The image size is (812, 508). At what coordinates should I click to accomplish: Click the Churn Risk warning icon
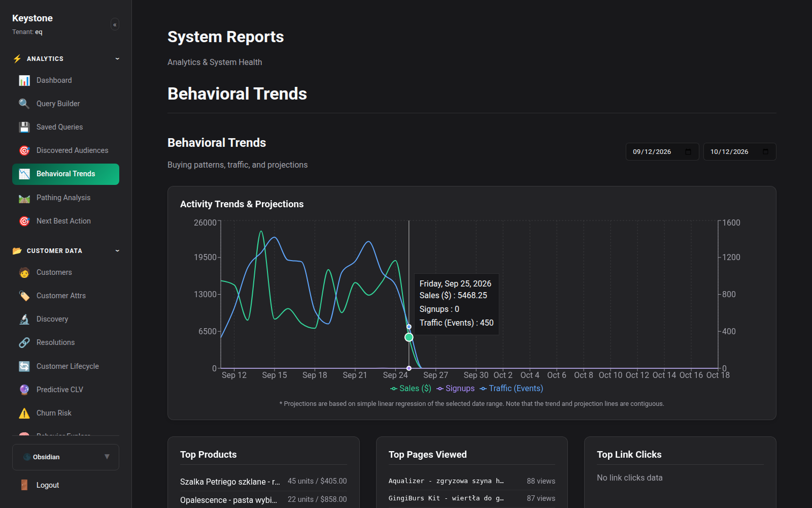click(24, 413)
